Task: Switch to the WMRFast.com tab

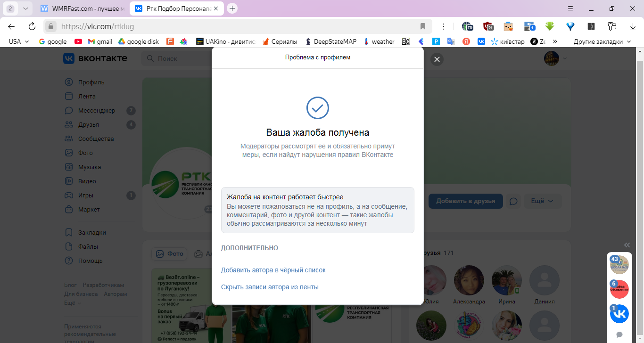Action: [83, 8]
